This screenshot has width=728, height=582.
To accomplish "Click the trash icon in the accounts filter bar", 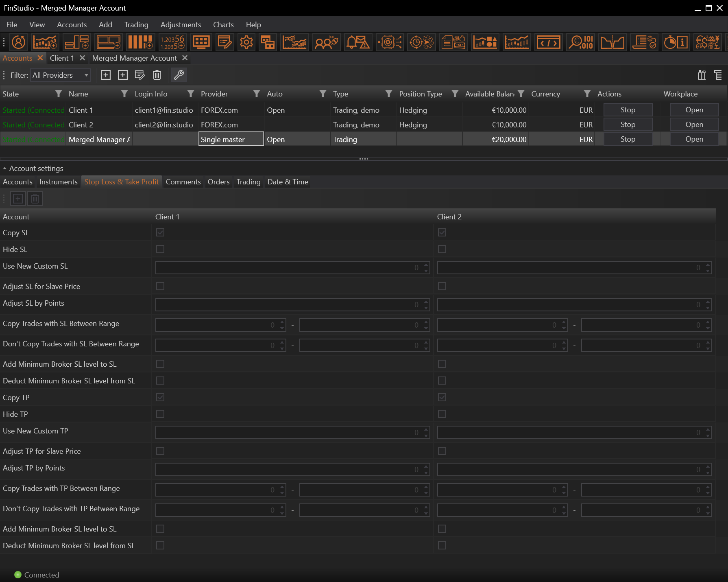I will pos(157,75).
